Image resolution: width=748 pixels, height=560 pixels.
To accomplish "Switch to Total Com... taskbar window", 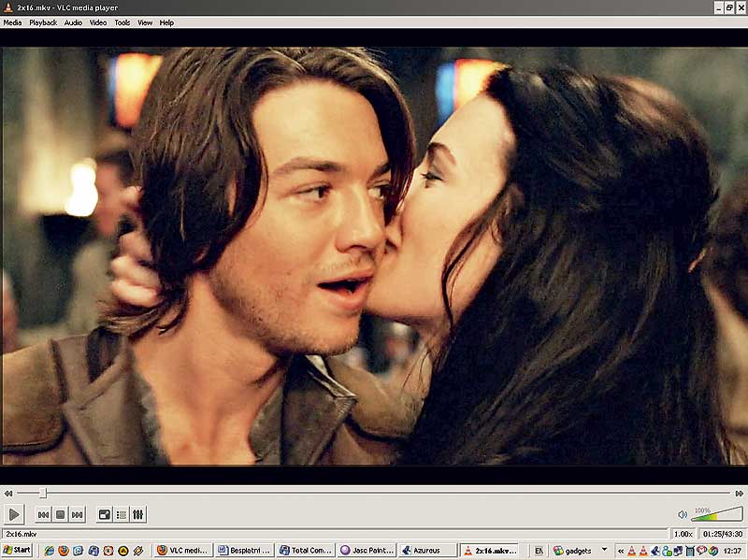I will pos(306,551).
